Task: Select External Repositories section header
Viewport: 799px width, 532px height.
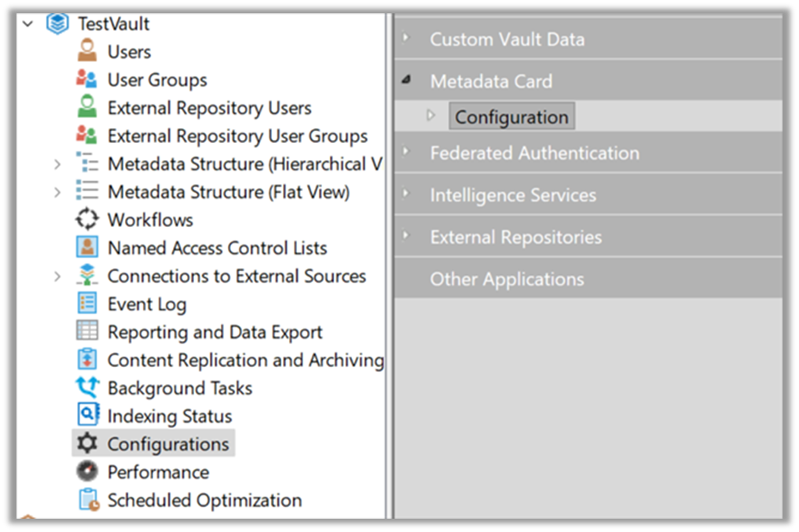Action: [588, 237]
